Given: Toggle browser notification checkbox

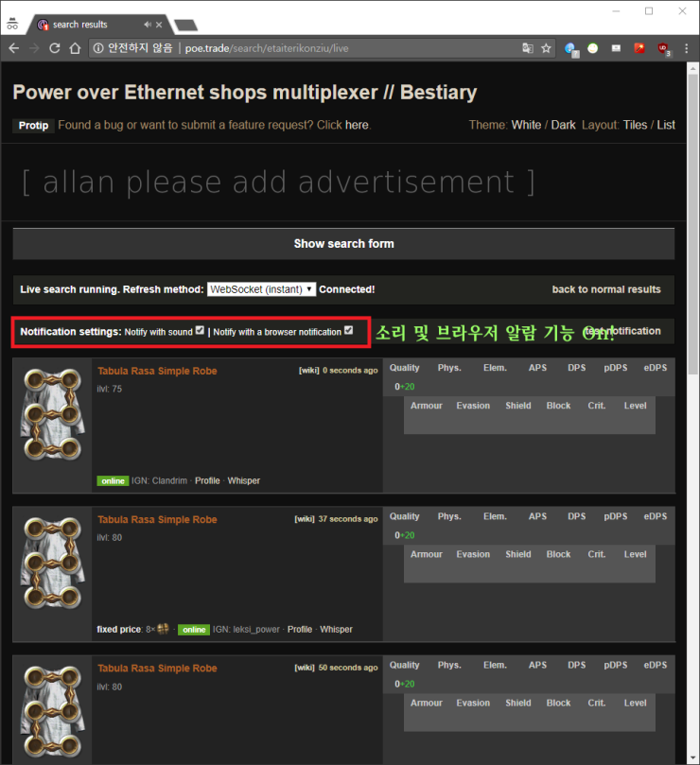Looking at the screenshot, I should pos(348,330).
